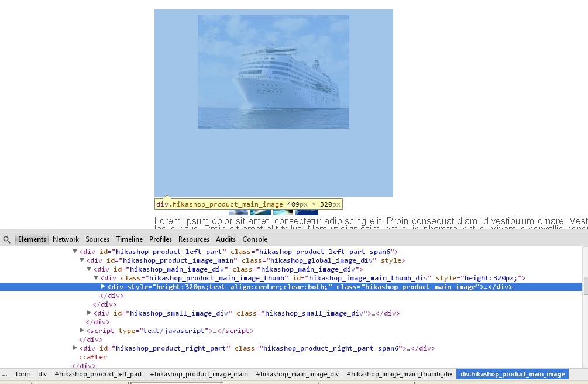
Task: Click the Lorem ipsum product description text
Action: [371, 223]
